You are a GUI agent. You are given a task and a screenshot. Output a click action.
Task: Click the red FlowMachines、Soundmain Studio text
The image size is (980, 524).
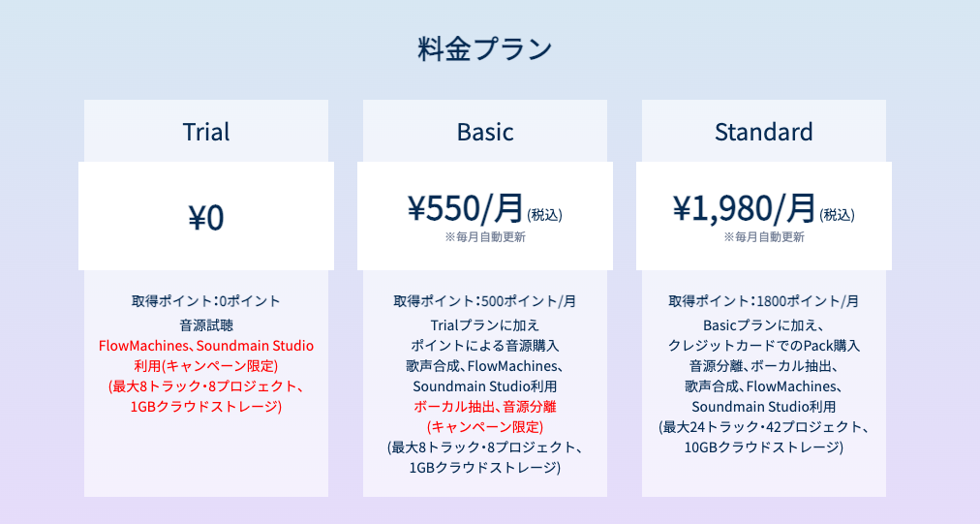click(206, 346)
